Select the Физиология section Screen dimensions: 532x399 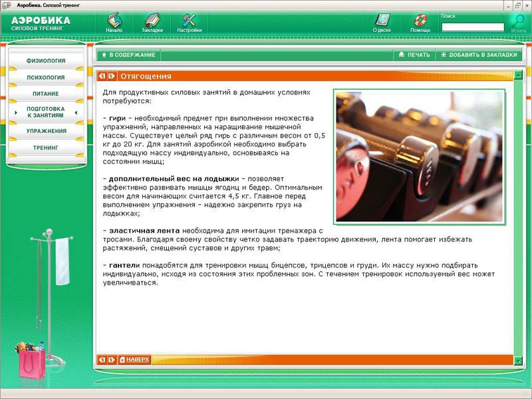tap(46, 61)
